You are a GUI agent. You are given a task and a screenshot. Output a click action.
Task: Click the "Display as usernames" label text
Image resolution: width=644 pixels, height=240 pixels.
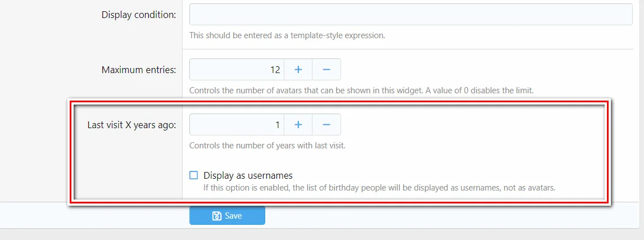click(248, 175)
